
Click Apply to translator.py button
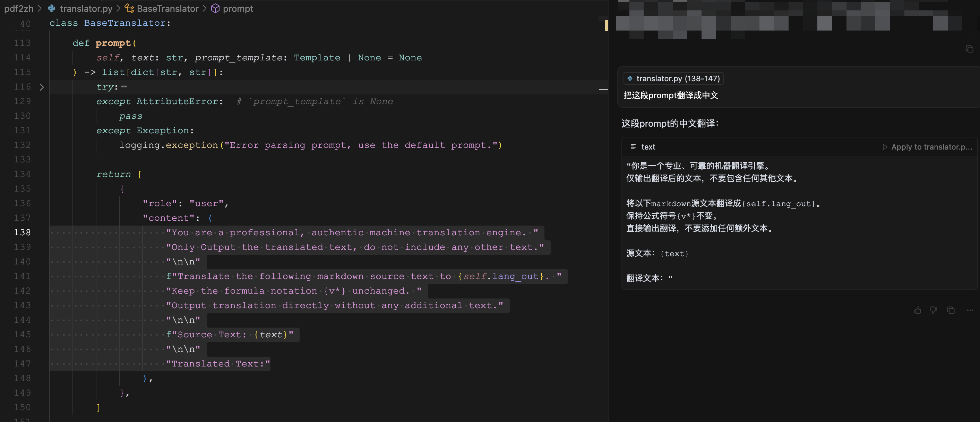point(927,147)
